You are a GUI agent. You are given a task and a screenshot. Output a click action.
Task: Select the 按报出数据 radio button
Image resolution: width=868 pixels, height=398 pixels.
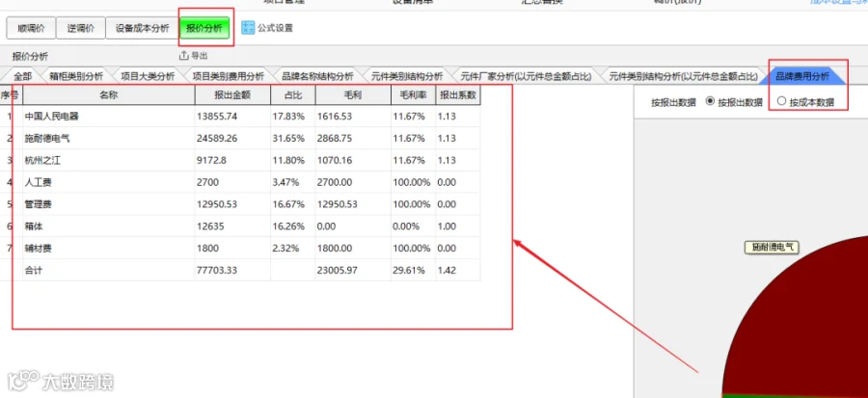click(x=710, y=101)
